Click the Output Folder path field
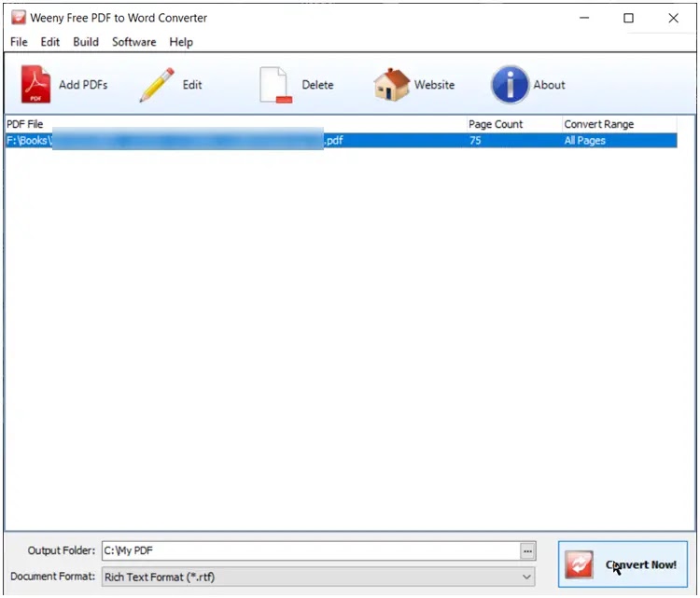 (x=311, y=551)
